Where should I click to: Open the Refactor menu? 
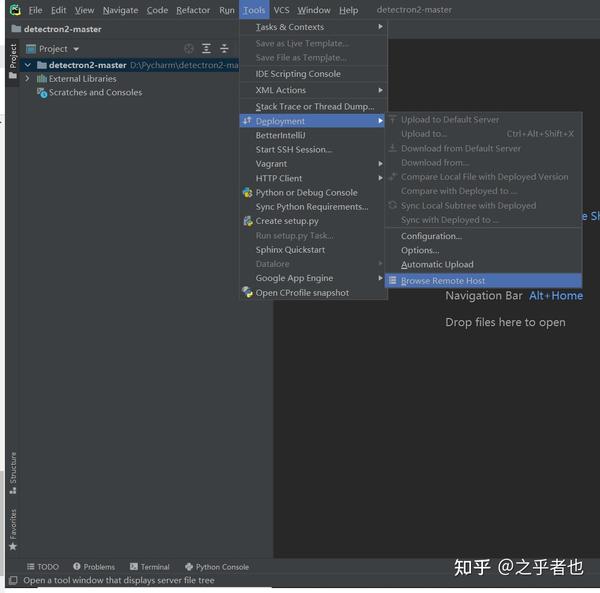click(x=193, y=10)
